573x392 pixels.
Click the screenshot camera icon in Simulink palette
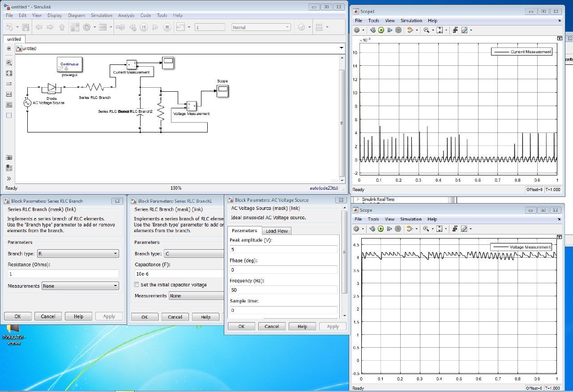(9, 158)
